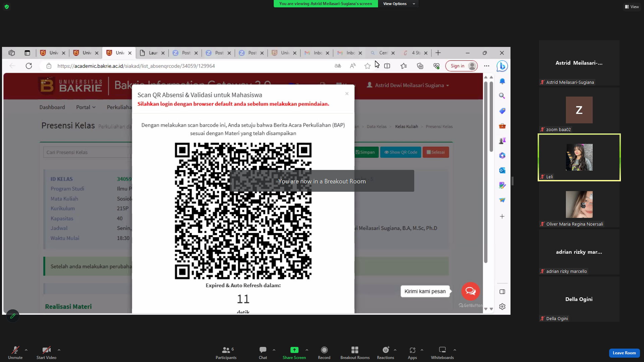Click the Edge sidebar search icon
The height and width of the screenshot is (362, 644).
pyautogui.click(x=502, y=96)
